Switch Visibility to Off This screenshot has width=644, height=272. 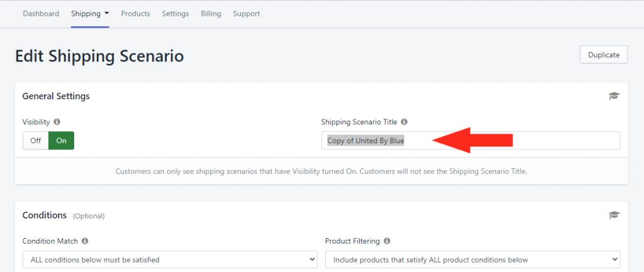coord(36,140)
